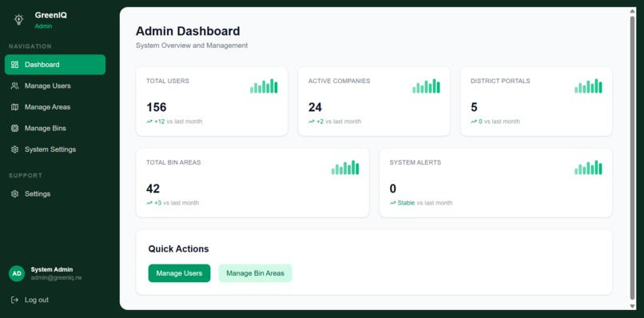Click the 42 total bin areas value
The height and width of the screenshot is (318, 644).
pos(153,189)
